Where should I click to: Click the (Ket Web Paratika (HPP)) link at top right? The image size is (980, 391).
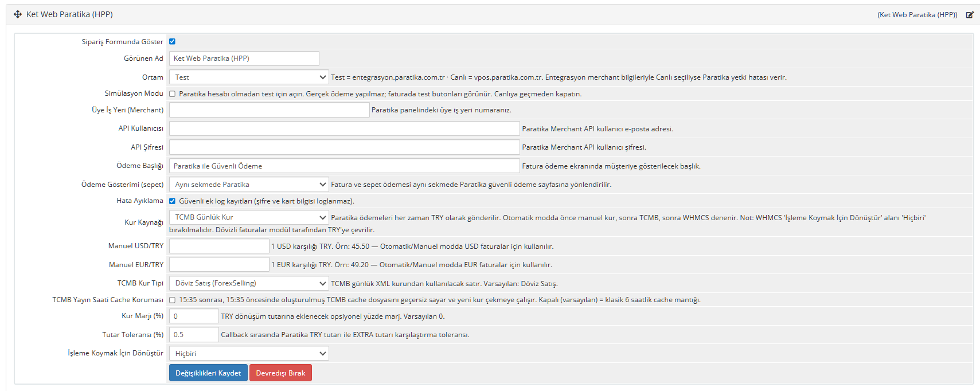pyautogui.click(x=917, y=15)
